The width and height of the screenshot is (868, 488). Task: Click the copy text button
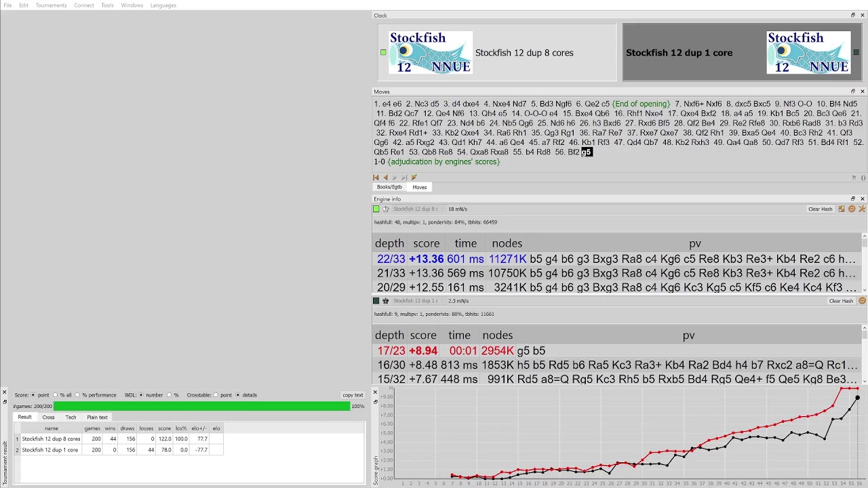point(353,395)
